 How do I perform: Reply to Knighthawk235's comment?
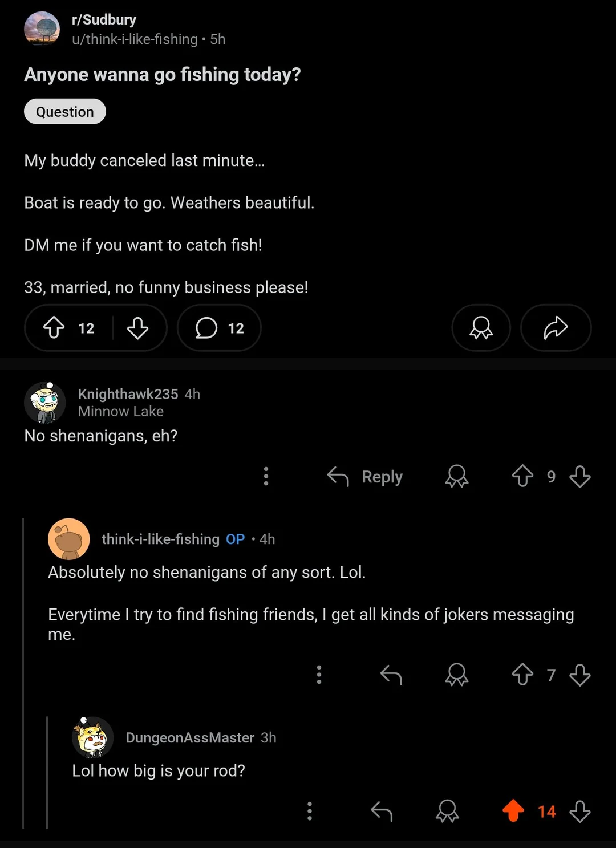click(x=366, y=476)
